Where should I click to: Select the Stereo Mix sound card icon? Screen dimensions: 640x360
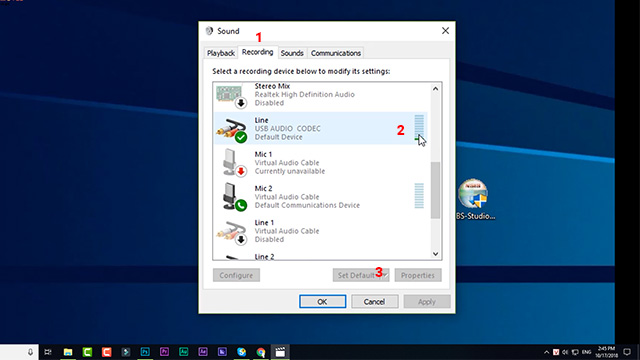coord(231,95)
